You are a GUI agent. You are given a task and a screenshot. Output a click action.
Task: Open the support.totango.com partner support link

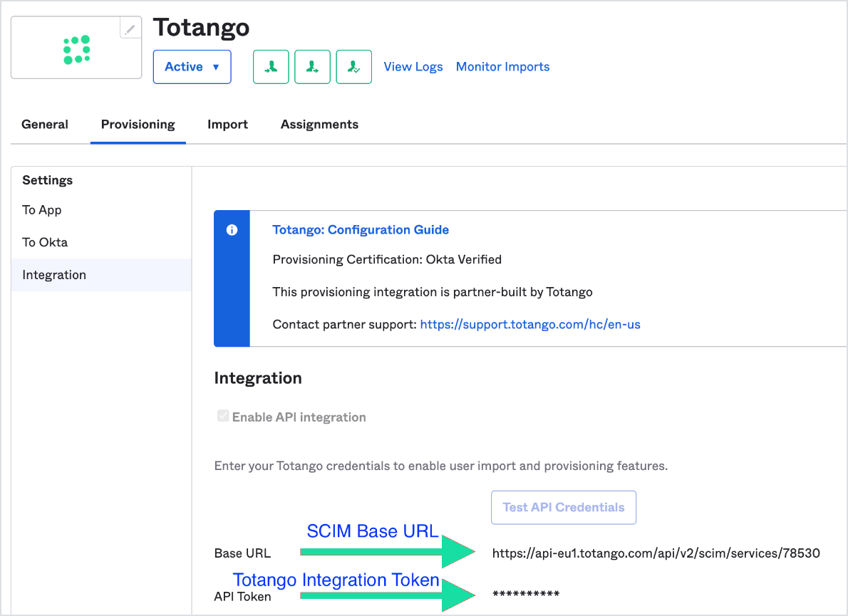pos(530,325)
